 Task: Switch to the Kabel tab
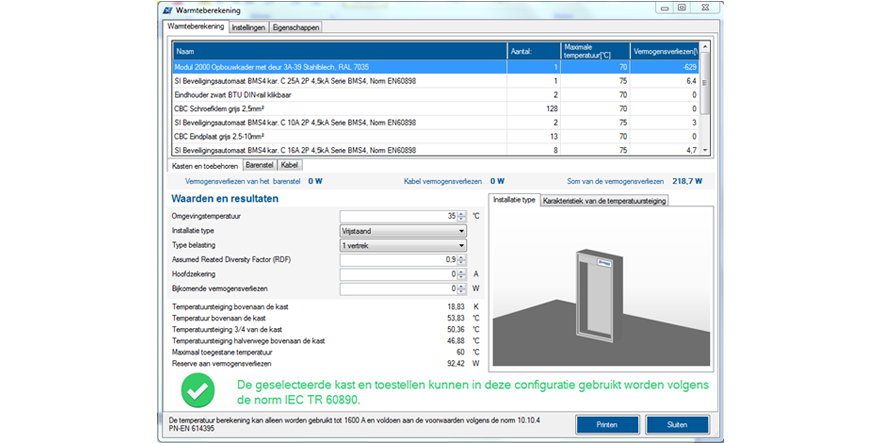pyautogui.click(x=290, y=165)
